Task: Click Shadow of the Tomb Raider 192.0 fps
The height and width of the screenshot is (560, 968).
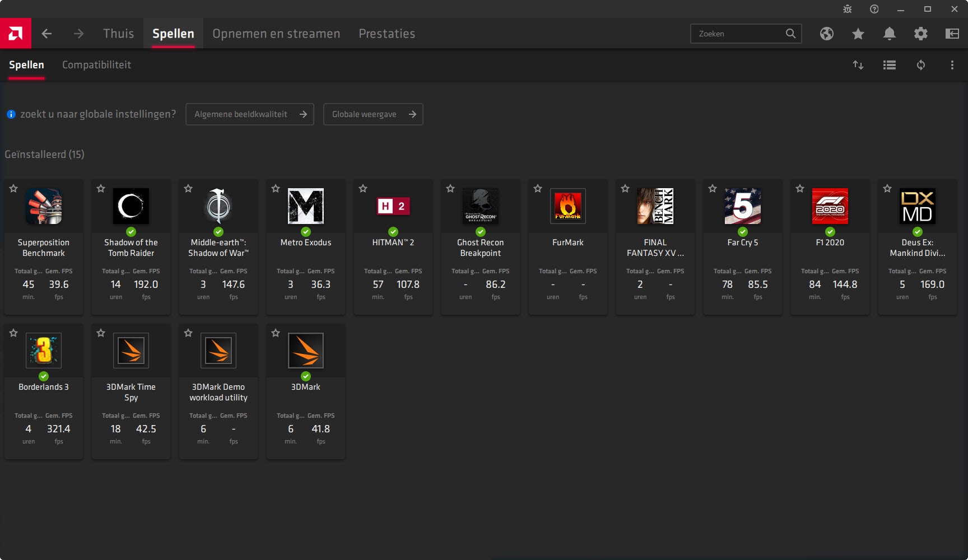Action: pos(146,284)
